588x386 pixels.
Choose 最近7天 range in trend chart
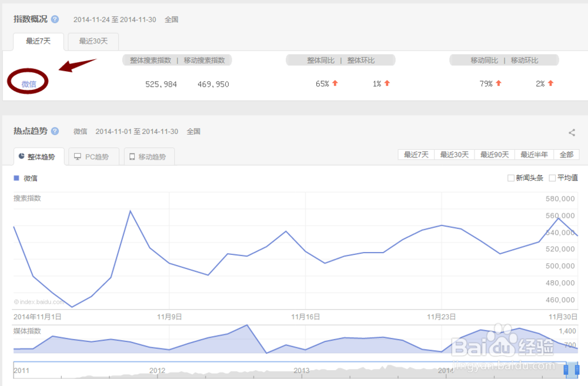[416, 155]
